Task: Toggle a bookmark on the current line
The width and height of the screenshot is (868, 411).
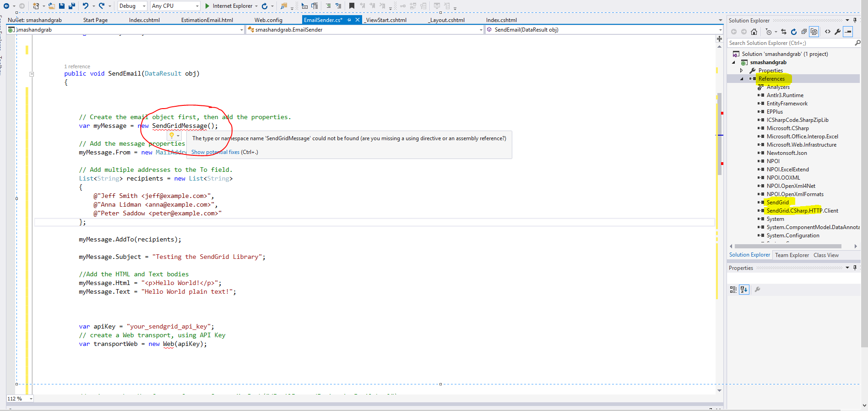Action: pos(352,6)
